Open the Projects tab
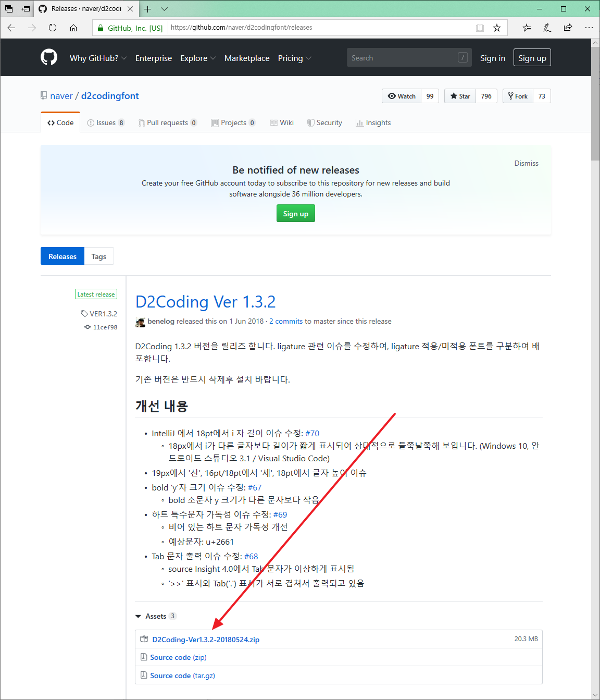The height and width of the screenshot is (700, 600). coord(233,122)
